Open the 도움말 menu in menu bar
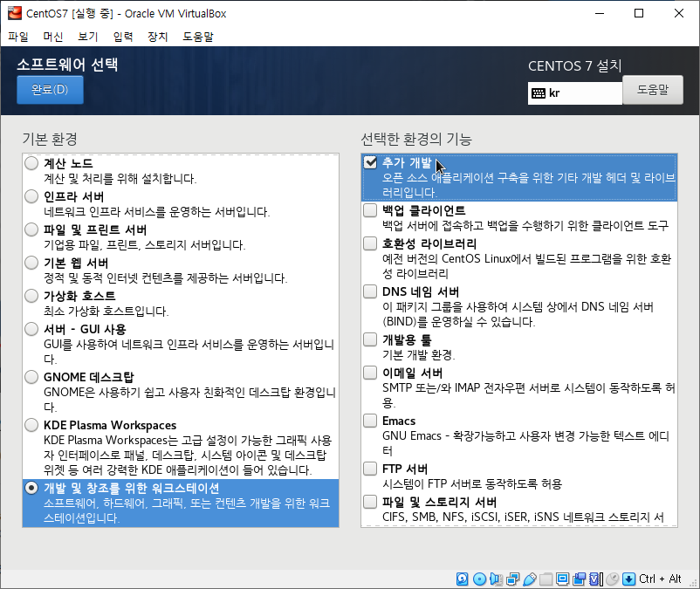The height and width of the screenshot is (589, 700). click(x=198, y=37)
